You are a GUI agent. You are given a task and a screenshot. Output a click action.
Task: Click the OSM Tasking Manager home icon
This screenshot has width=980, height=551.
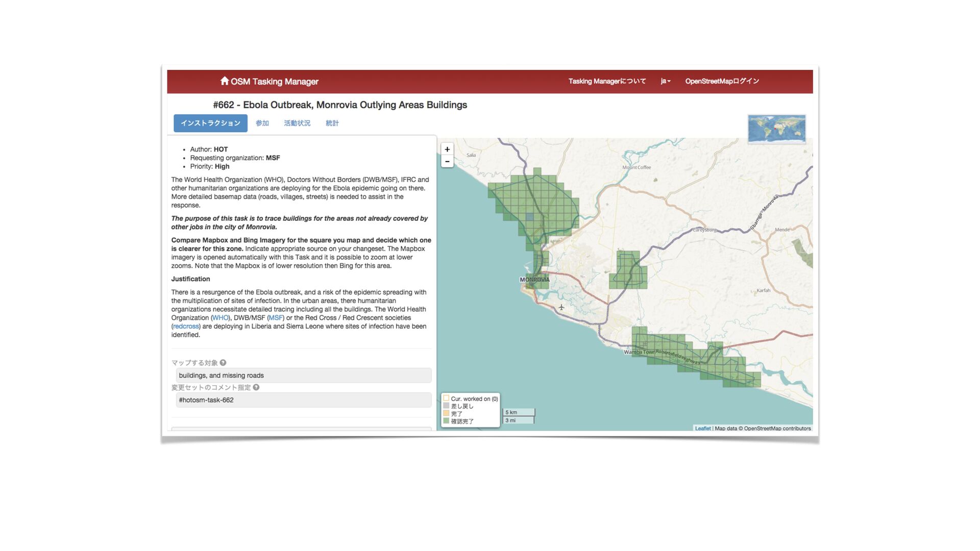point(224,81)
